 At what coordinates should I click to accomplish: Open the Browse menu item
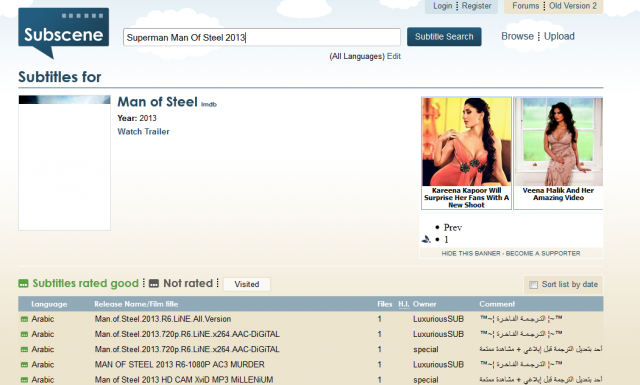pyautogui.click(x=517, y=36)
